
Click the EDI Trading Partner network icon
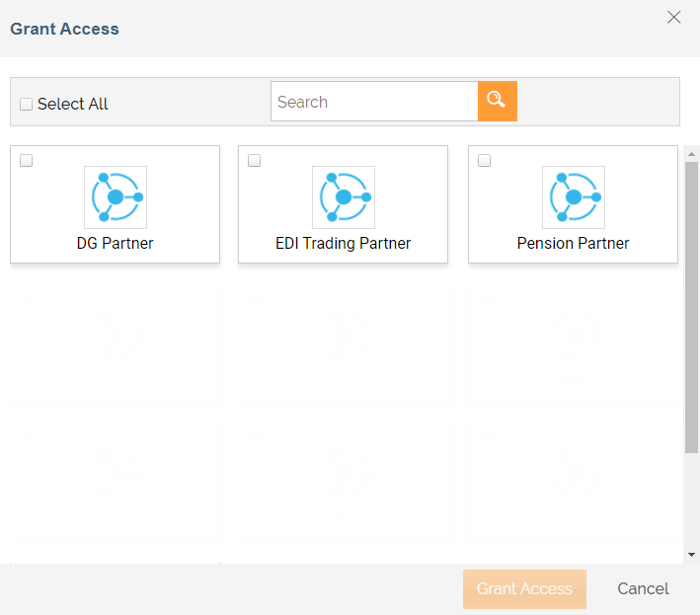click(343, 197)
